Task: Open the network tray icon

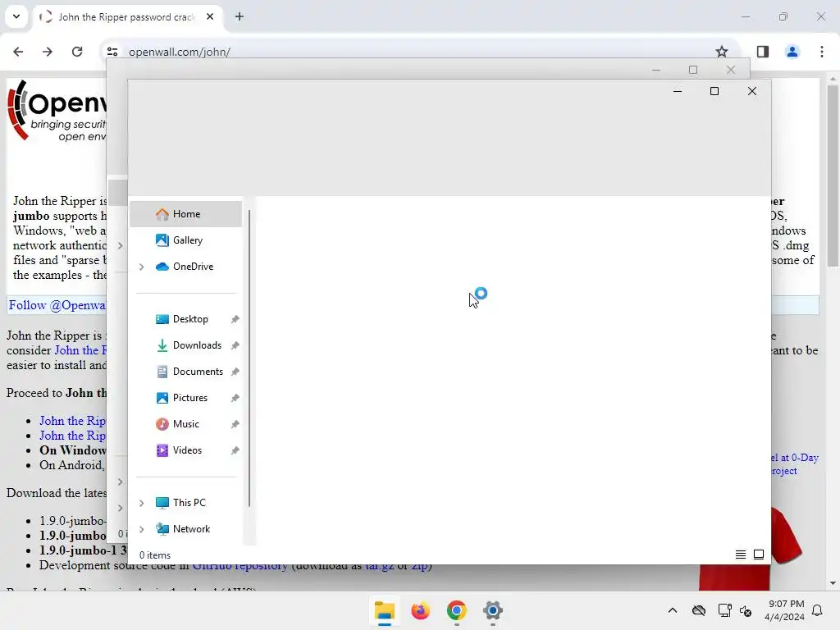Action: click(724, 610)
